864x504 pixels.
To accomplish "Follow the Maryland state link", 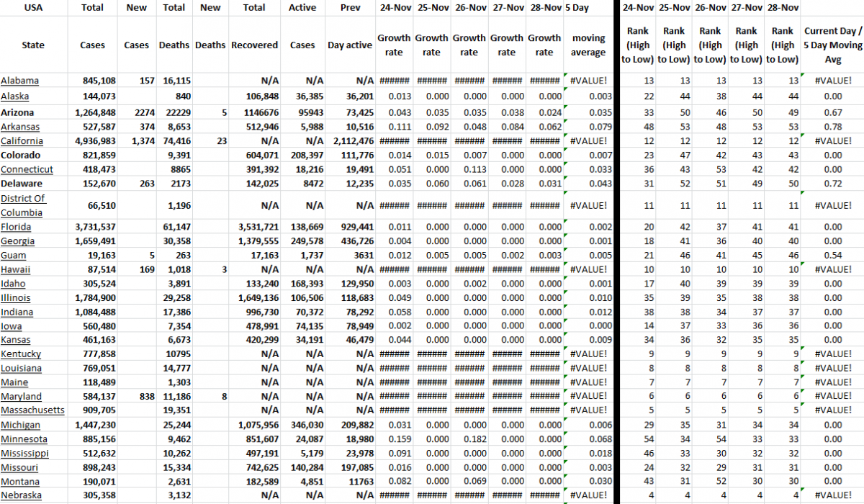I will click(x=21, y=396).
